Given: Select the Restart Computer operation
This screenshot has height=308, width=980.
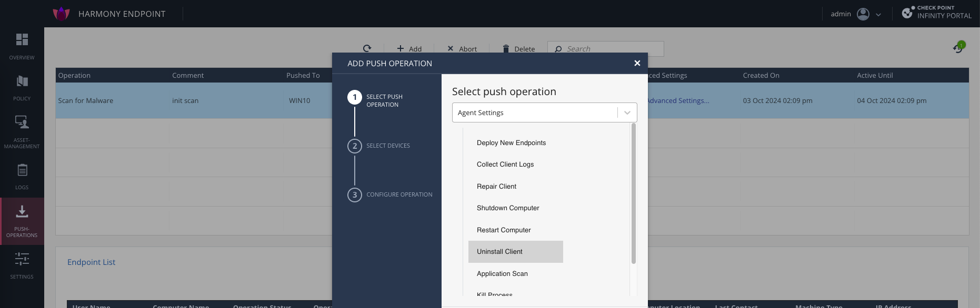Looking at the screenshot, I should pos(504,230).
